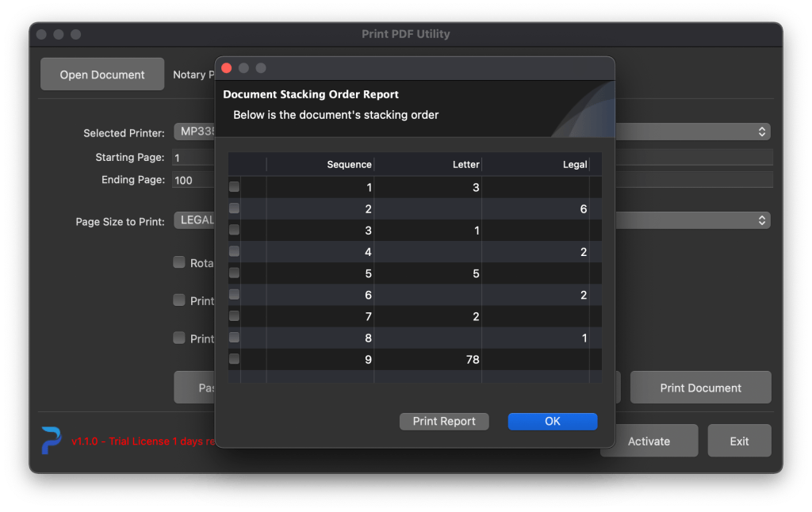The image size is (812, 512).
Task: Enable the checkbox in sequence row 7
Action: [234, 316]
